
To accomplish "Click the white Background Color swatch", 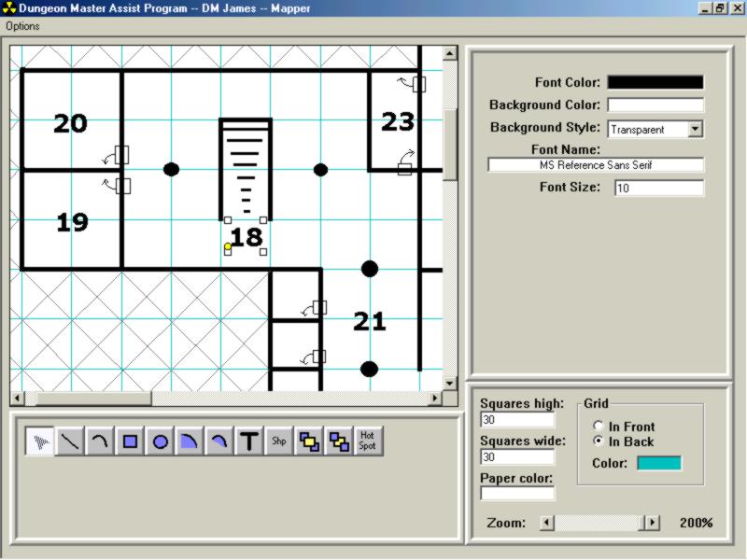I will pyautogui.click(x=655, y=105).
